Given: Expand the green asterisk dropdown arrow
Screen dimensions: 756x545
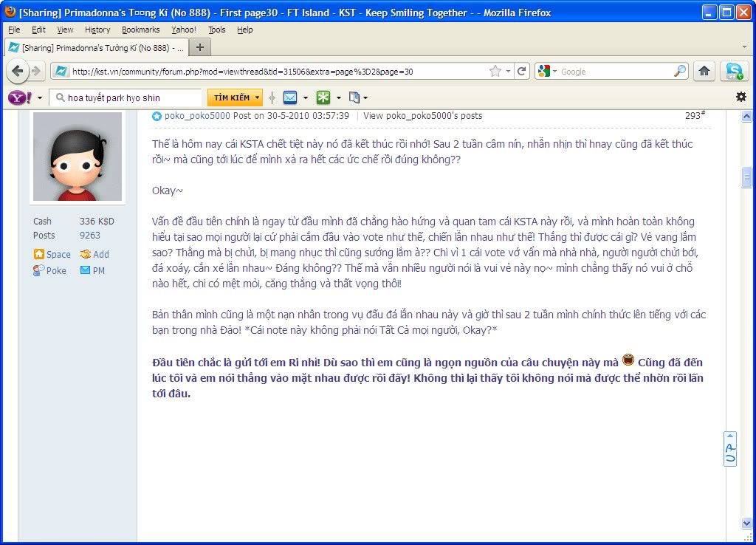Looking at the screenshot, I should click(338, 98).
